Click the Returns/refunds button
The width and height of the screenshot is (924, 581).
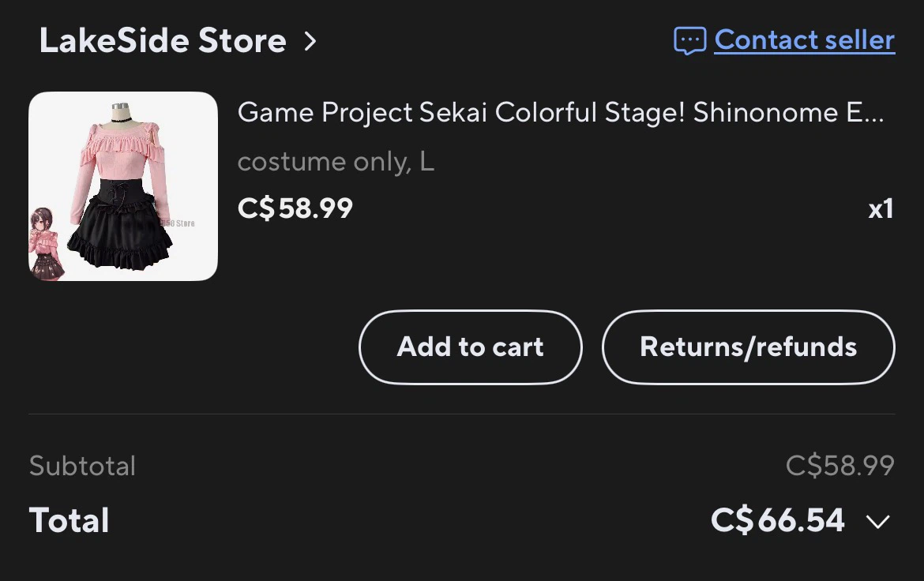tap(749, 347)
